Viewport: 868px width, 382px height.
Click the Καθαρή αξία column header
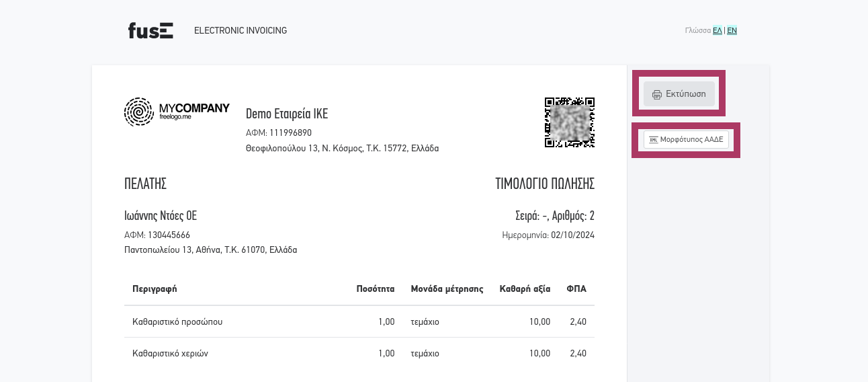[x=525, y=289]
